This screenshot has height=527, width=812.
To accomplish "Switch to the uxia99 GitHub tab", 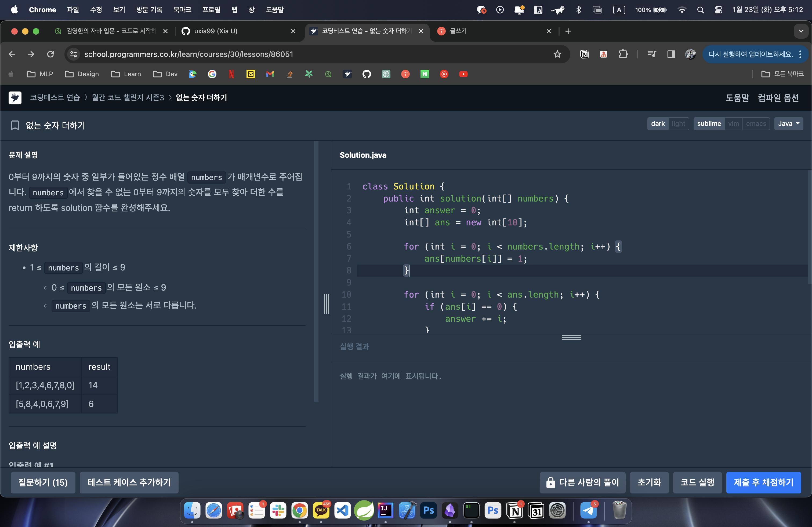I will (x=216, y=31).
